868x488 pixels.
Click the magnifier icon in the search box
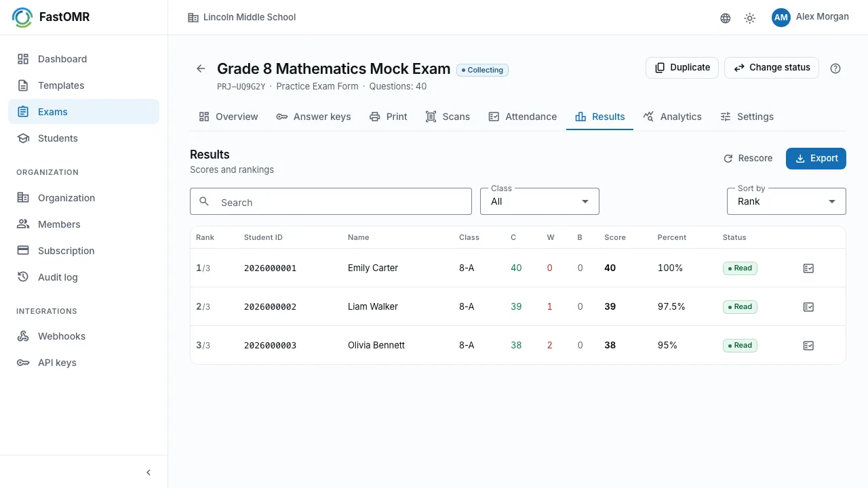(204, 201)
